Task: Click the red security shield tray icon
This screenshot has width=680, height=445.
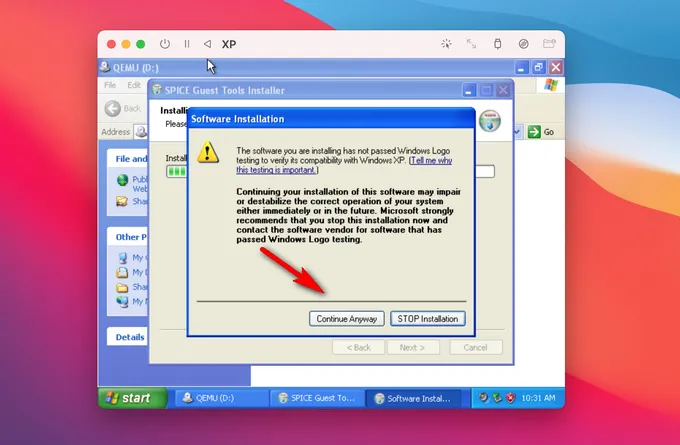Action: pos(511,398)
